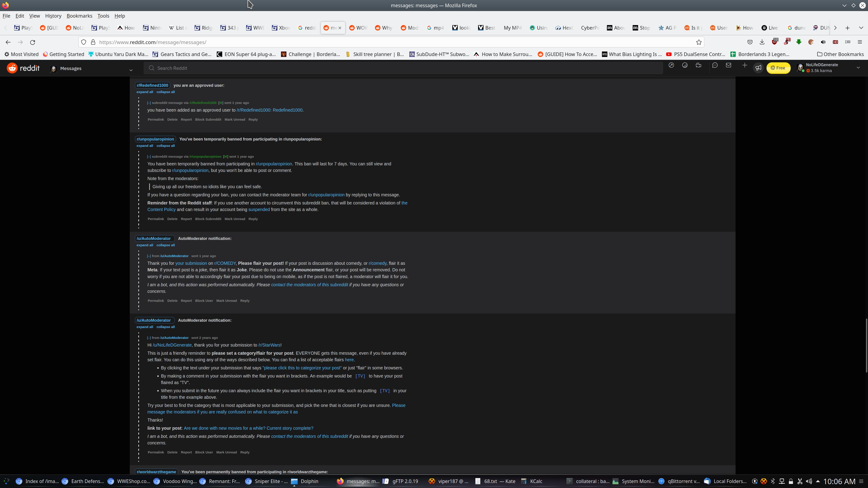Expand the Messages navigation dropdown
Screen dimensions: 868x488
(x=131, y=70)
